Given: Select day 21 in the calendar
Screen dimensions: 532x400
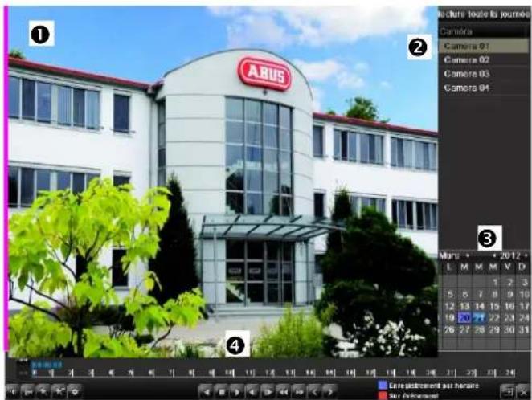Looking at the screenshot, I should [x=480, y=317].
